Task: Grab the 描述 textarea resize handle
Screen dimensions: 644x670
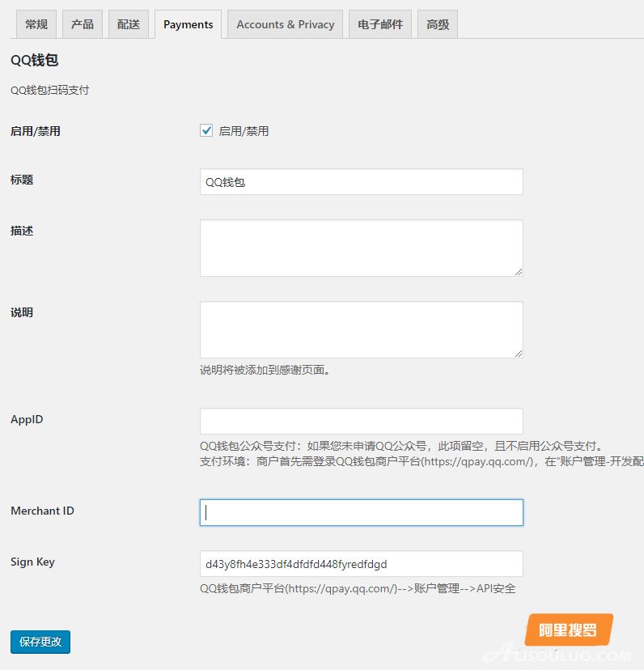Action: coord(519,272)
